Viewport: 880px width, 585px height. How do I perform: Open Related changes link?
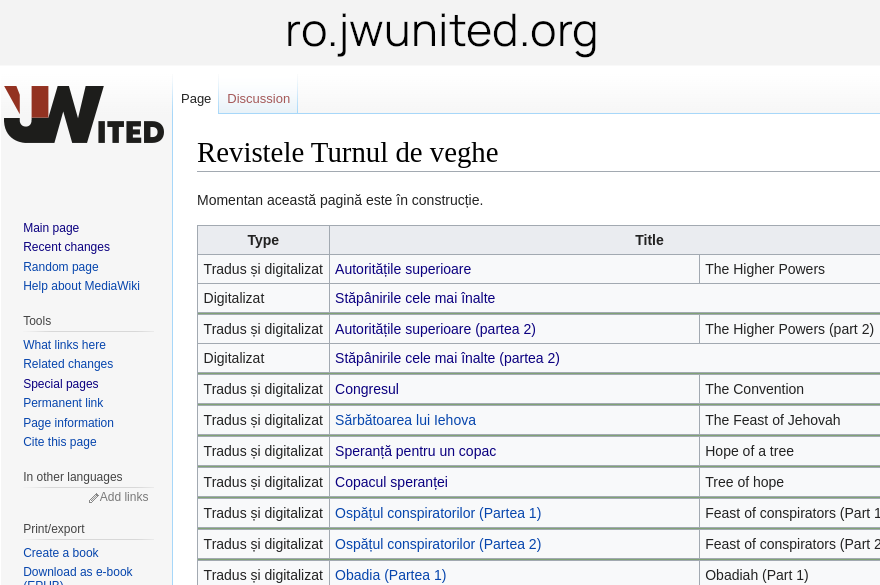68,364
